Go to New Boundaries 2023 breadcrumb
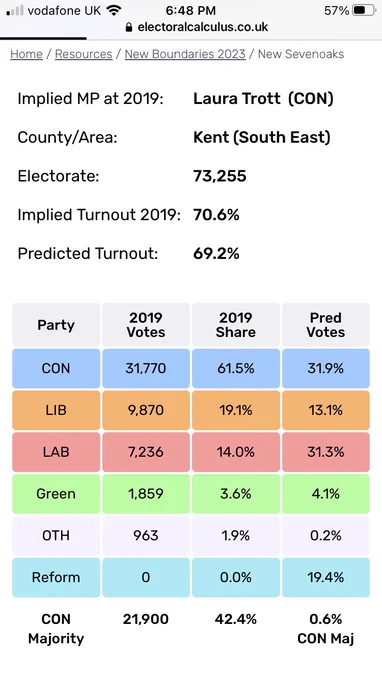 click(x=185, y=54)
